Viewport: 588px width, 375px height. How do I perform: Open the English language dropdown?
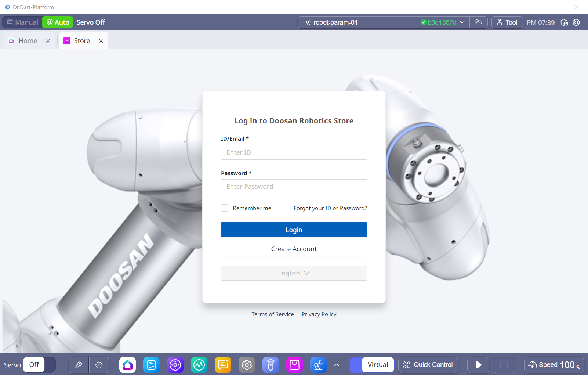click(294, 273)
